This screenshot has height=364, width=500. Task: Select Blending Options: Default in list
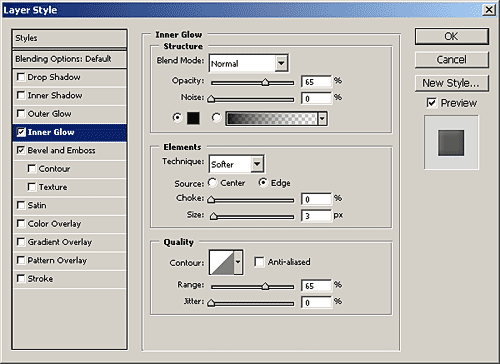[69, 59]
